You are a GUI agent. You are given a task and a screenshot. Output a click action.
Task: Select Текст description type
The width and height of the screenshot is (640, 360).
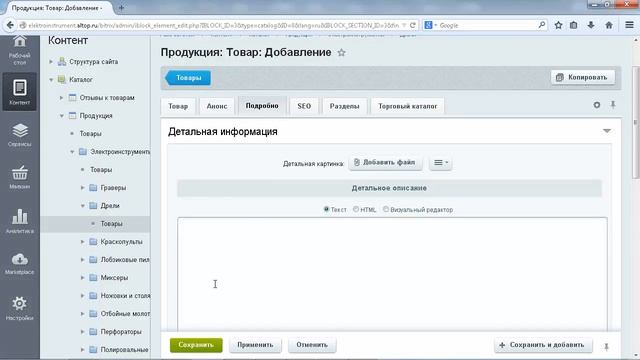[x=326, y=209]
